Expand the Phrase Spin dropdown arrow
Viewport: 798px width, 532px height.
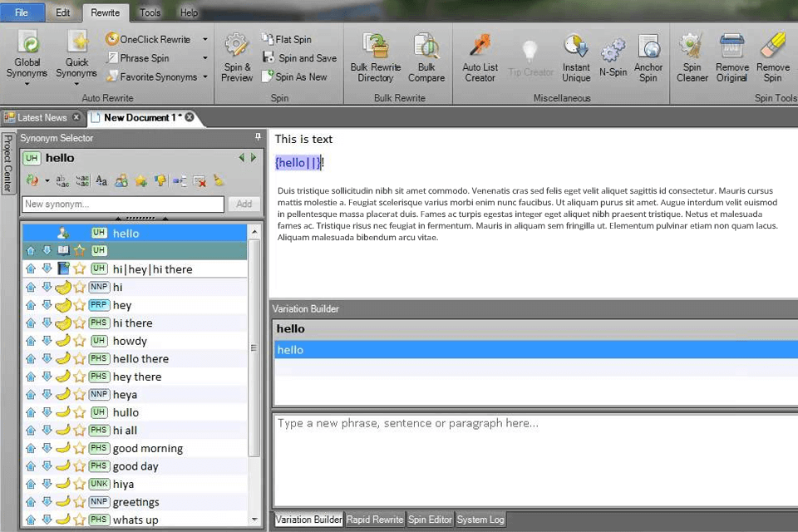[x=205, y=58]
